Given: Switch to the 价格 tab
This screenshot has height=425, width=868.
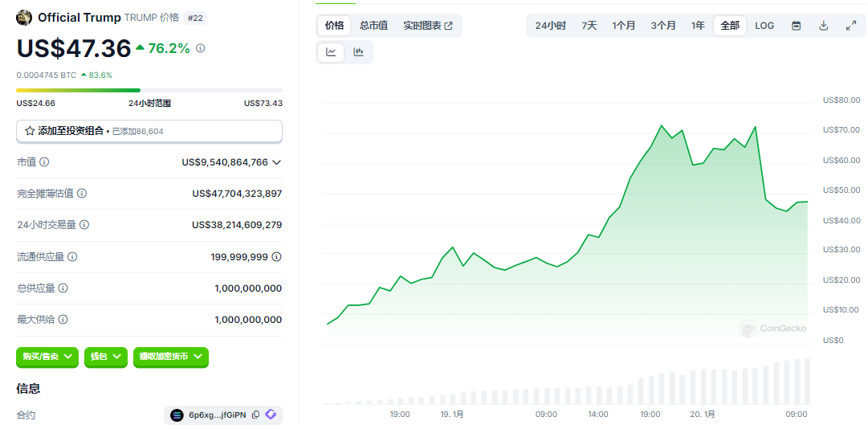Looking at the screenshot, I should click(x=334, y=26).
